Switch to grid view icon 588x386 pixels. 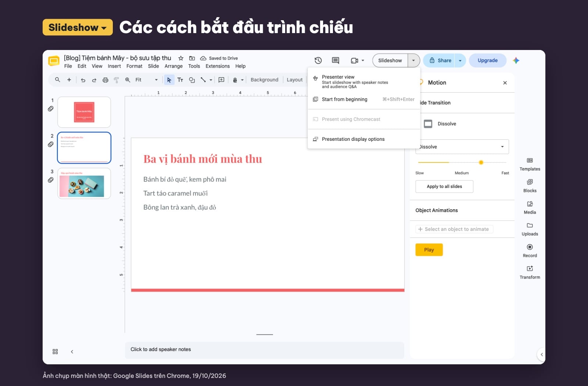pyautogui.click(x=55, y=352)
